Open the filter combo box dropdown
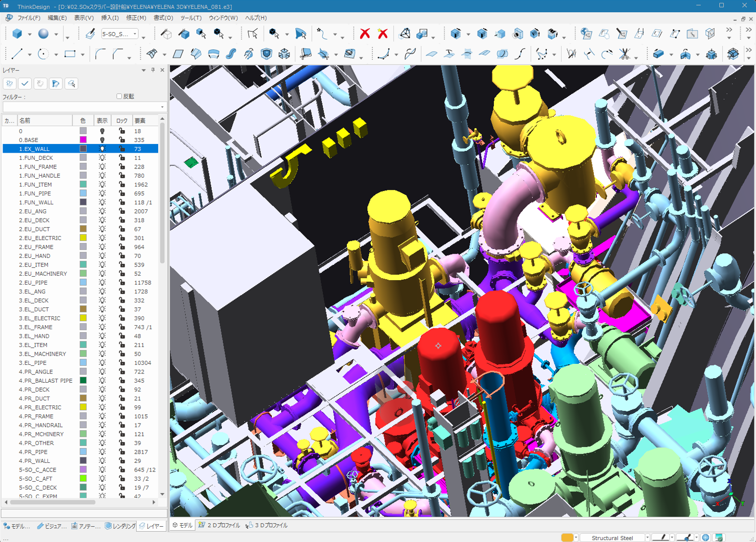 click(162, 107)
